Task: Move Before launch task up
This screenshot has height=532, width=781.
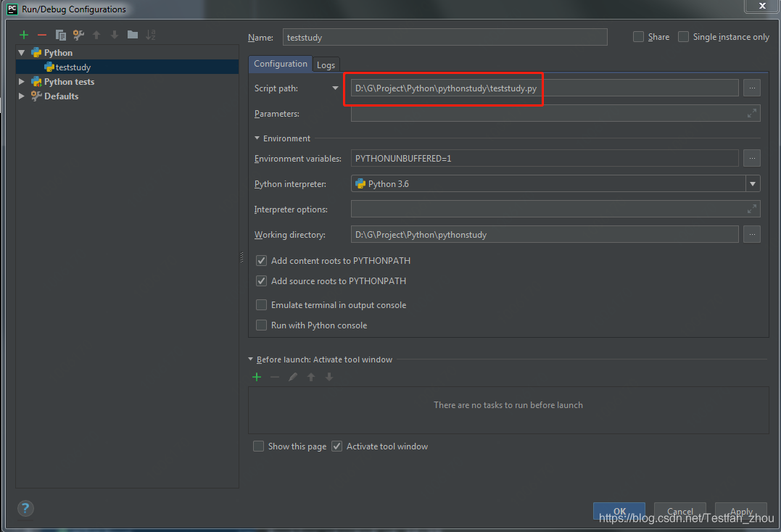Action: point(311,377)
